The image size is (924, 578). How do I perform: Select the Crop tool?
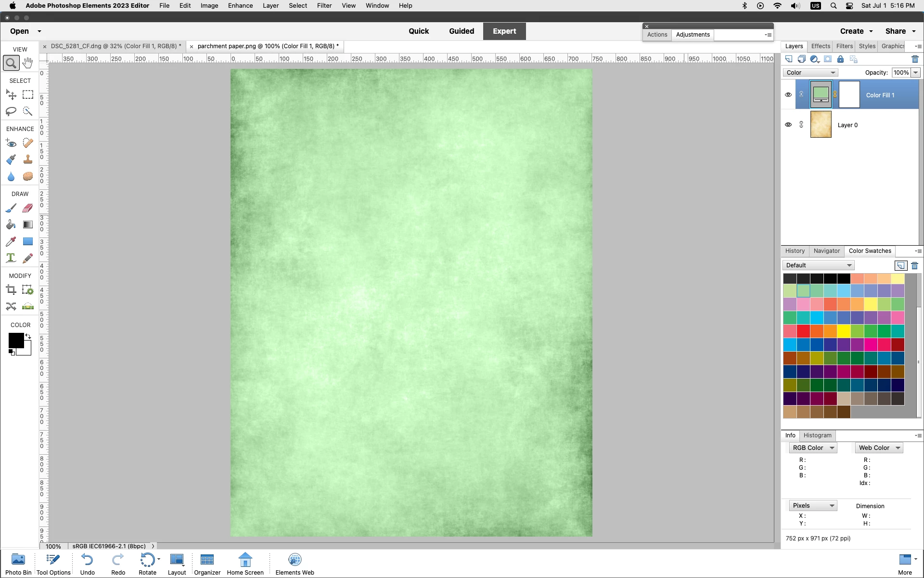[x=11, y=290]
